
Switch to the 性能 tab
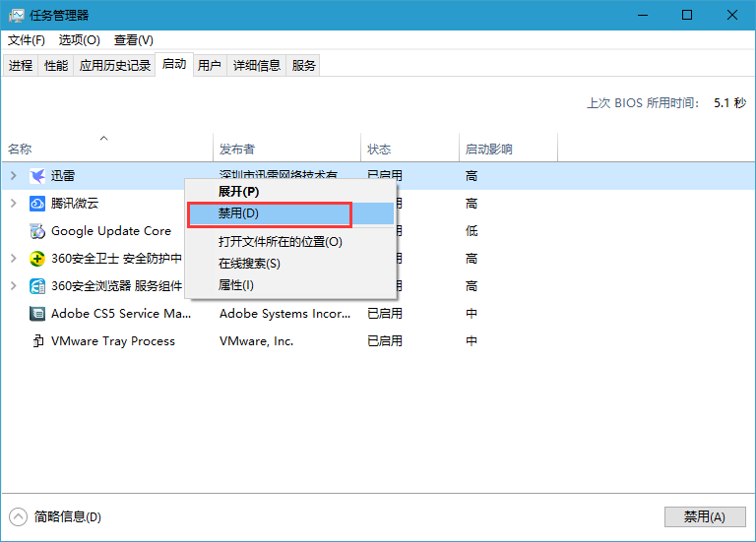pyautogui.click(x=56, y=65)
